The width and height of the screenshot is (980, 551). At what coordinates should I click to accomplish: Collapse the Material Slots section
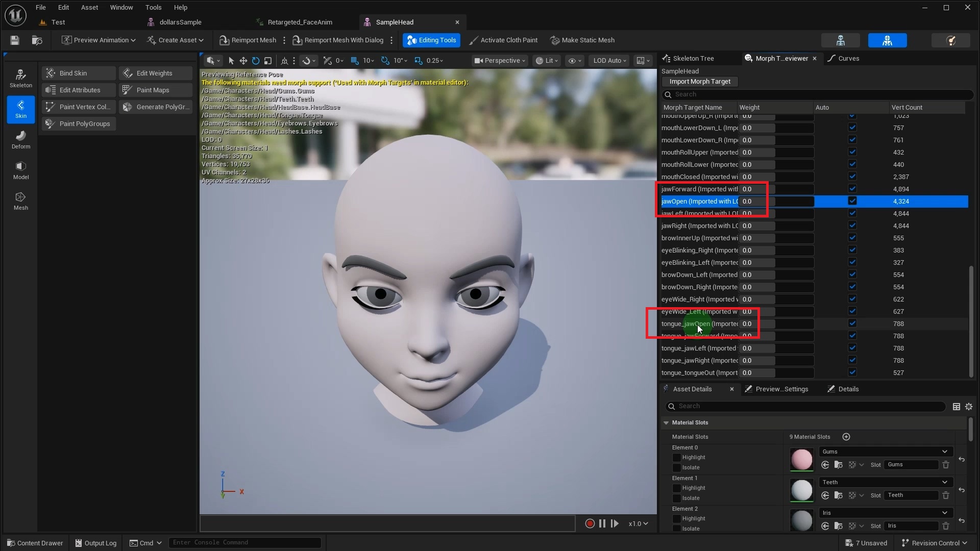point(666,423)
